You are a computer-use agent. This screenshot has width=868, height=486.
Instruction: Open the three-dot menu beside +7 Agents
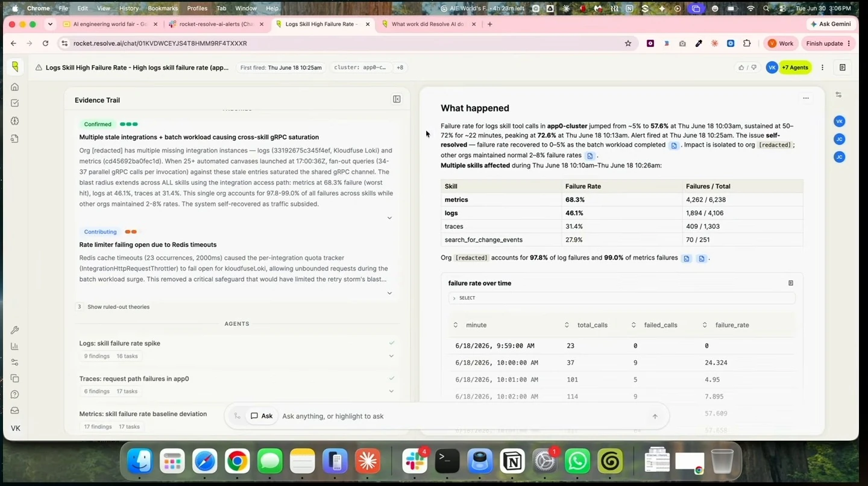[822, 67]
